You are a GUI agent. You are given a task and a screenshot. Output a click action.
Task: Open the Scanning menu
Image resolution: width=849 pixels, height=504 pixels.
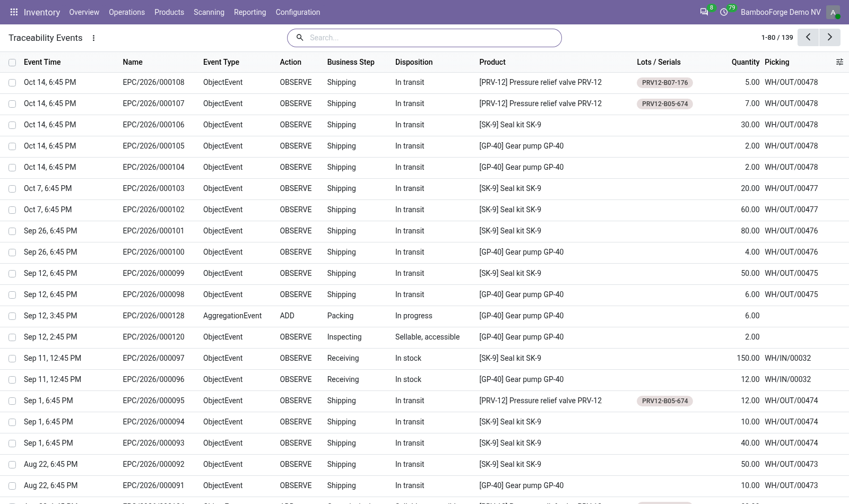pyautogui.click(x=209, y=12)
